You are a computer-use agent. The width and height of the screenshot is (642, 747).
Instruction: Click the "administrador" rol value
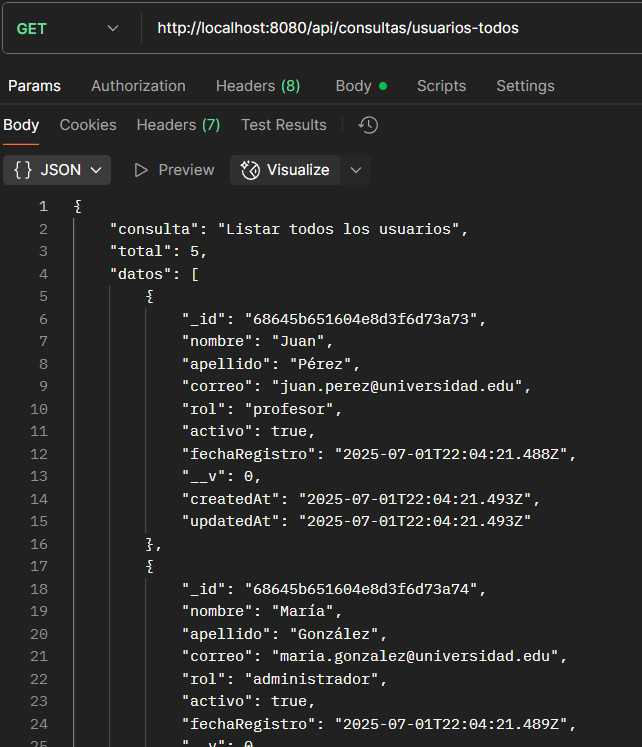click(311, 679)
